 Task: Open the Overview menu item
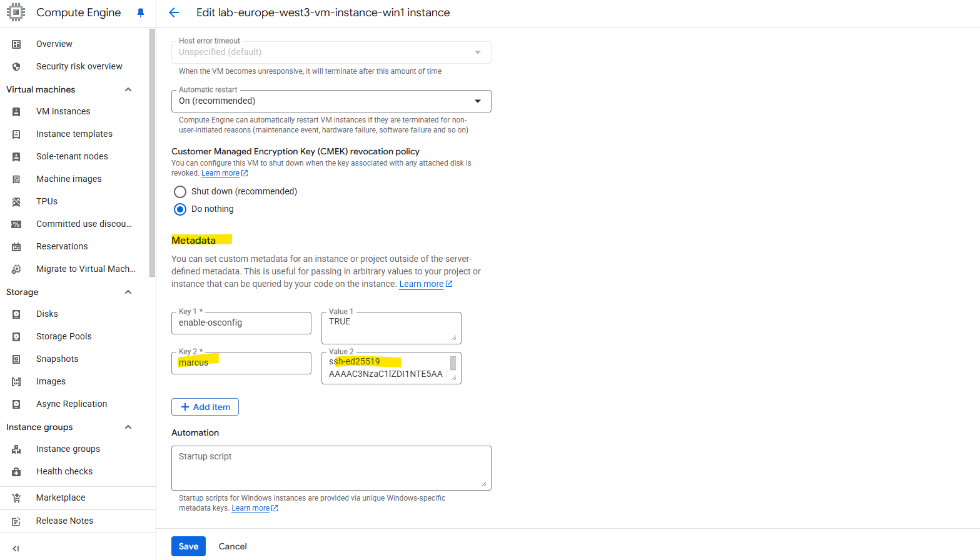54,44
